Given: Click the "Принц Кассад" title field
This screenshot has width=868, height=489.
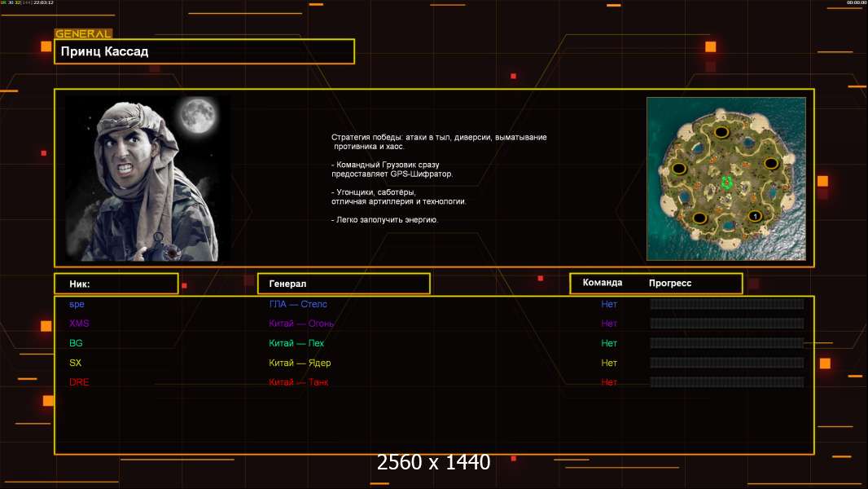Looking at the screenshot, I should pyautogui.click(x=204, y=51).
